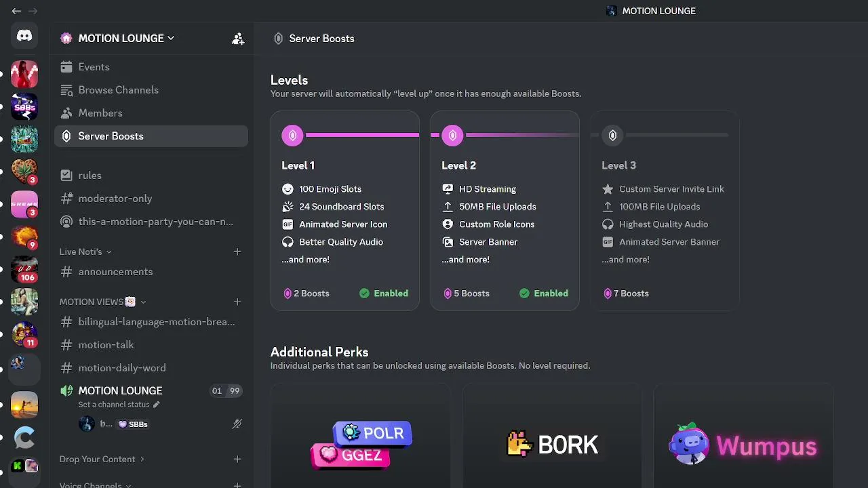Click the muted microphone icon in the voice user row
The width and height of the screenshot is (868, 488).
coord(237,424)
